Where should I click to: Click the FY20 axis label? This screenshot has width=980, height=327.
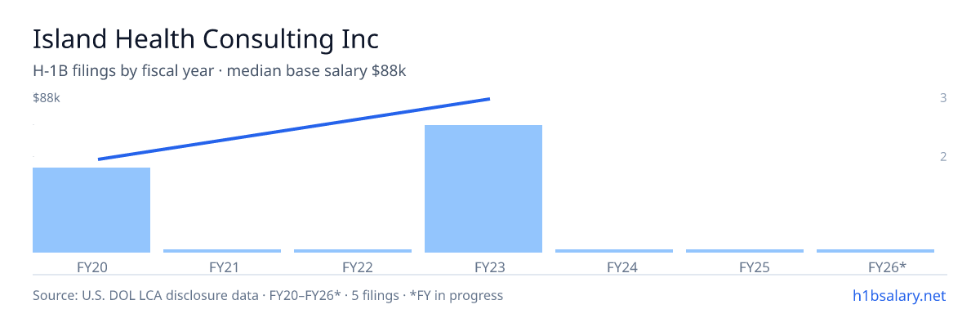pyautogui.click(x=91, y=267)
